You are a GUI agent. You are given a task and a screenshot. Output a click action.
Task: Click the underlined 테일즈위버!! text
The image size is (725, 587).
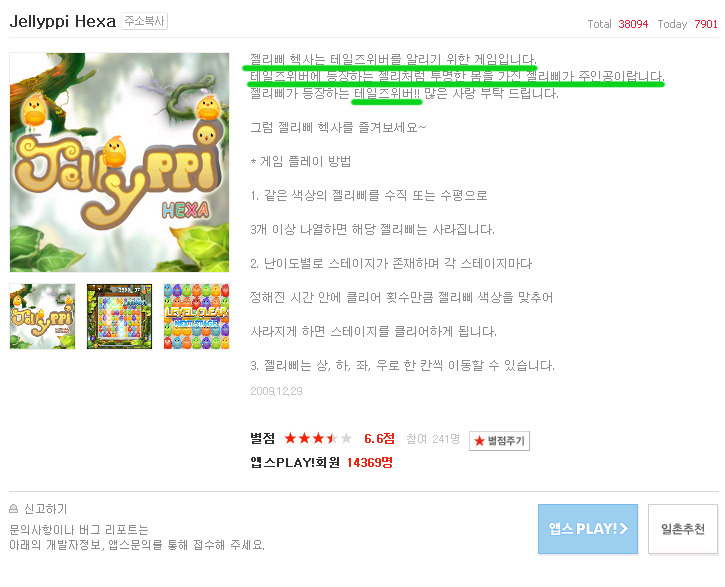[387, 93]
